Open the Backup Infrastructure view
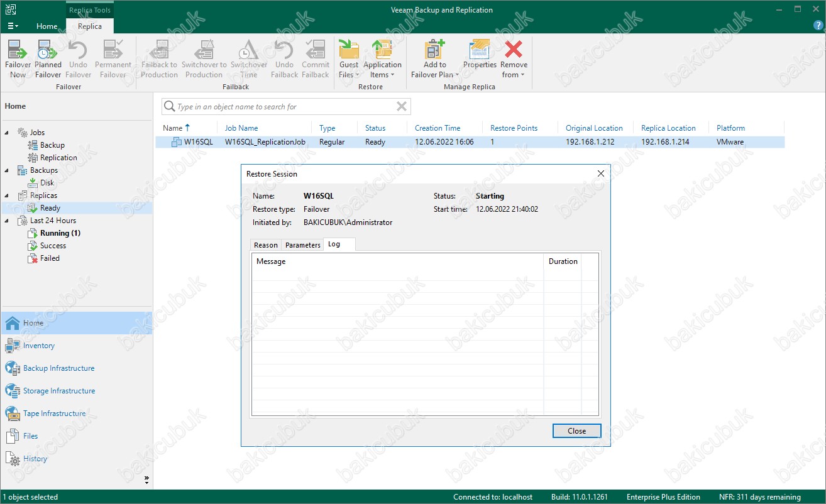Screen dimensions: 826x504 [76, 368]
